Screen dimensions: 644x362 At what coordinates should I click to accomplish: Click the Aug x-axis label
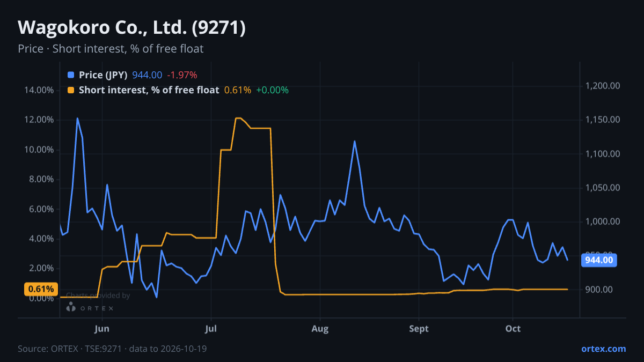tap(320, 329)
